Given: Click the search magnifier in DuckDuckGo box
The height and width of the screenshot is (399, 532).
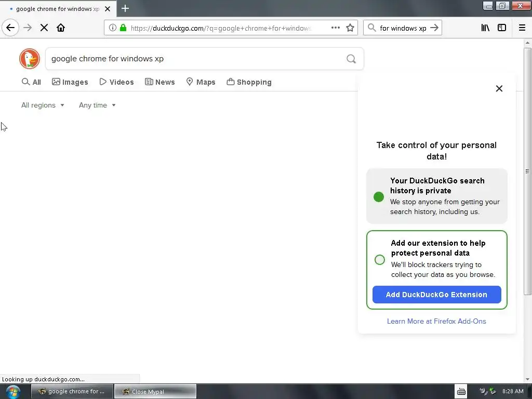Looking at the screenshot, I should (351, 59).
